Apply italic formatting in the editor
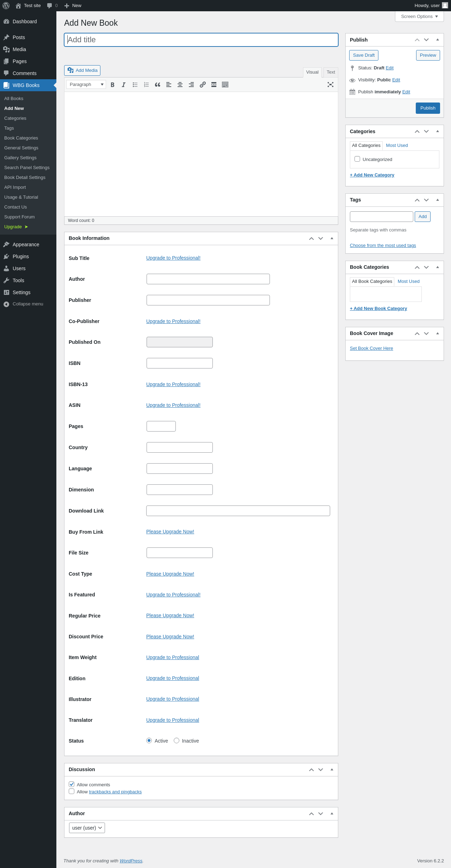Viewport: 451px width, 868px height. point(124,85)
